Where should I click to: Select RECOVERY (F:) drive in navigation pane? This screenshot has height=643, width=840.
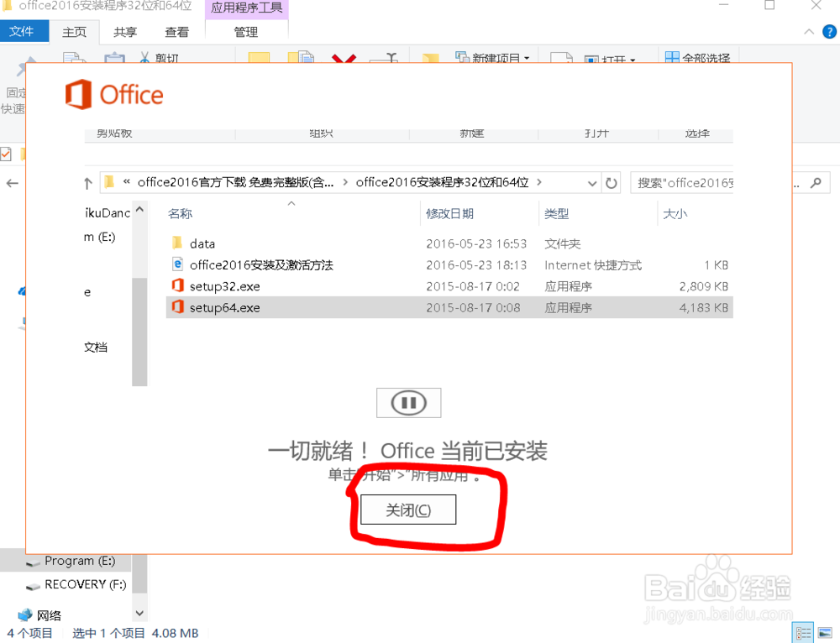[x=86, y=584]
